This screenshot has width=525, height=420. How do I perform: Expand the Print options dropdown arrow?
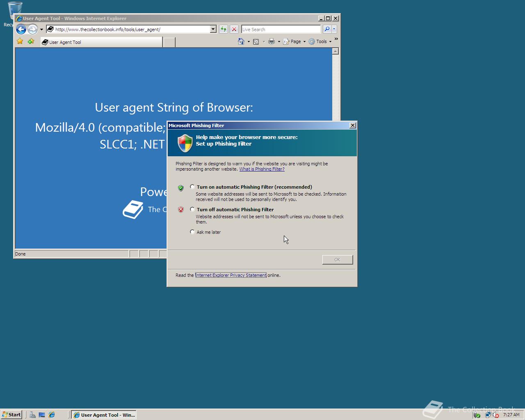pyautogui.click(x=279, y=41)
